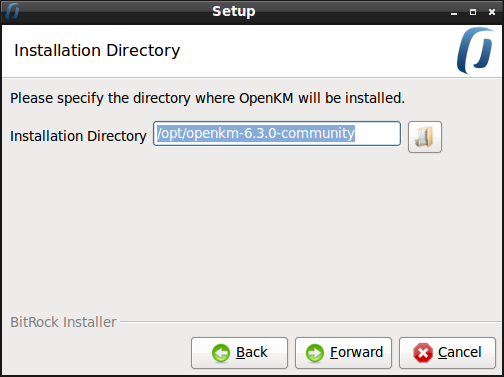Open the folder browse dialog button
The image size is (504, 377).
(425, 137)
